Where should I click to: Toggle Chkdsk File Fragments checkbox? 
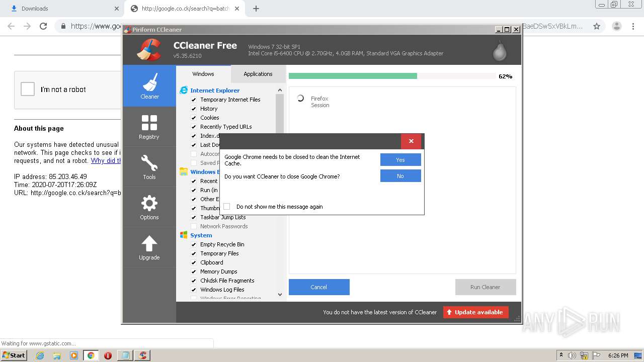(194, 281)
